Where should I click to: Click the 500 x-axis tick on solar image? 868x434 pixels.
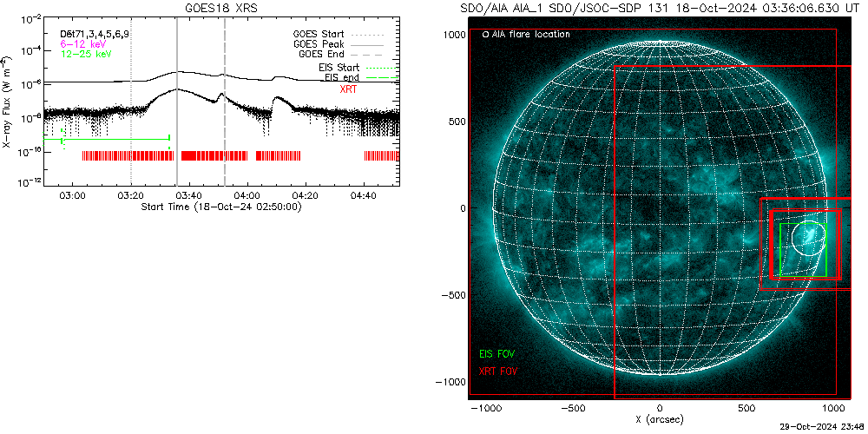[746, 407]
